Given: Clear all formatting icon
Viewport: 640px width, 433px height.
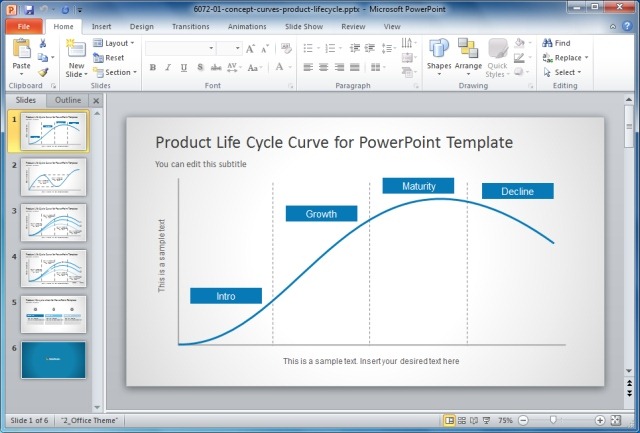Looking at the screenshot, I should click(286, 49).
